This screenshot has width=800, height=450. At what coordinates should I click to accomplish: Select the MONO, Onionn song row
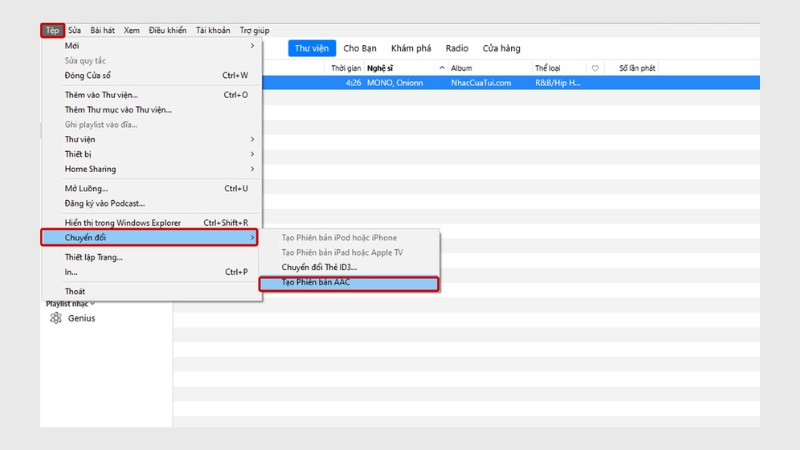pos(450,83)
